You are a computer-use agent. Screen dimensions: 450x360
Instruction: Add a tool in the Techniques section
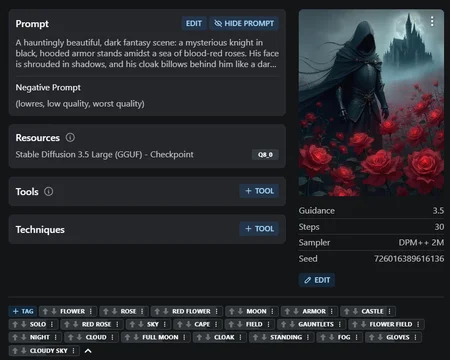coord(259,229)
